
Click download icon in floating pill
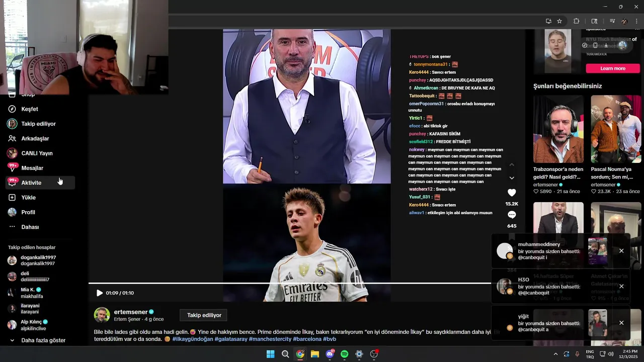pyautogui.click(x=607, y=45)
